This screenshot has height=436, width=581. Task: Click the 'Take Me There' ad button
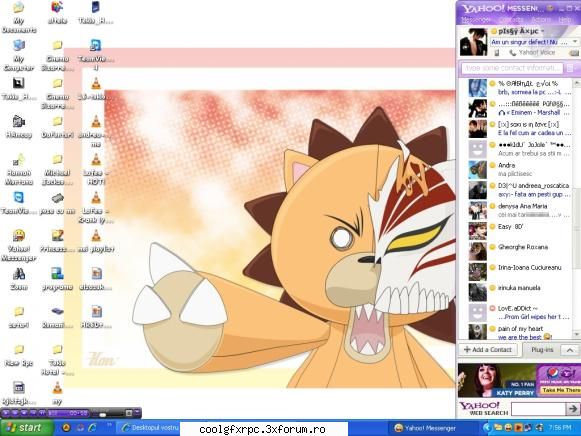[x=561, y=390]
